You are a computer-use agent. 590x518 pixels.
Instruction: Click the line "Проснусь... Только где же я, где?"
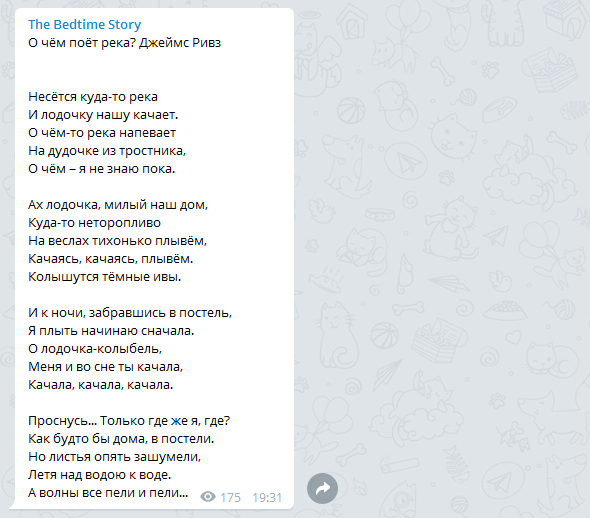tap(129, 421)
